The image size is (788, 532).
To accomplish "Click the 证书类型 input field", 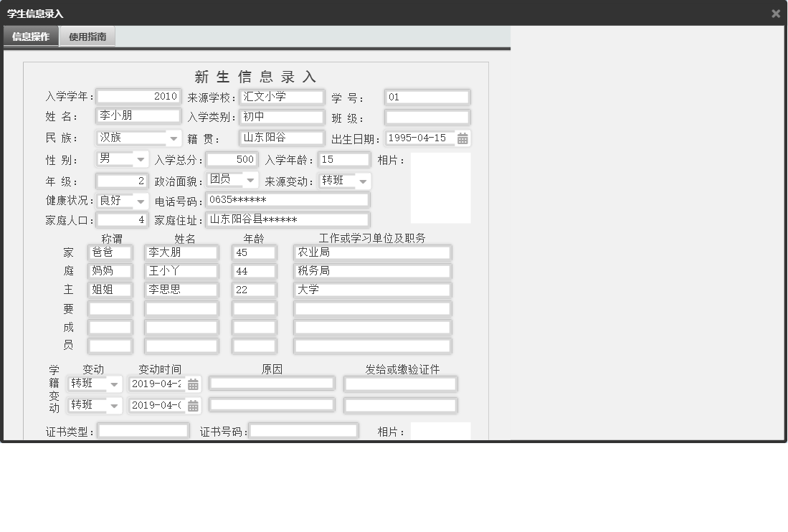I will [143, 430].
